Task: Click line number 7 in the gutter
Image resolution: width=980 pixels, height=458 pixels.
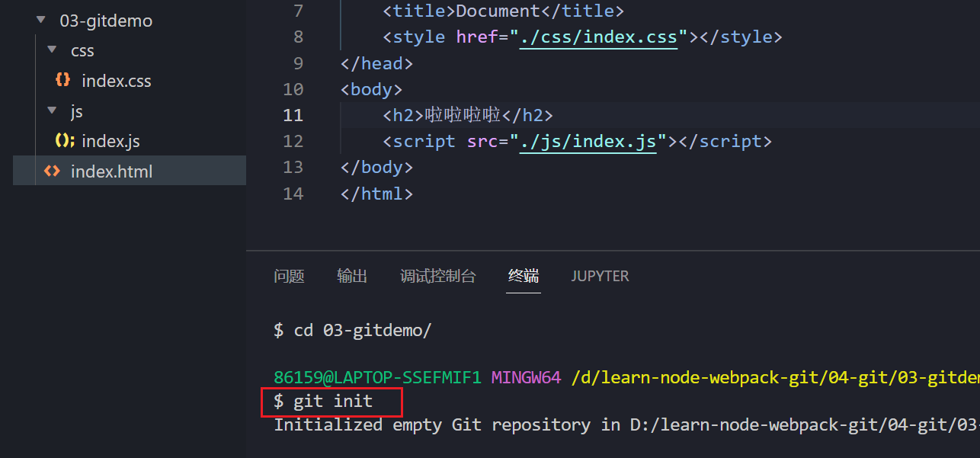Action: [297, 11]
